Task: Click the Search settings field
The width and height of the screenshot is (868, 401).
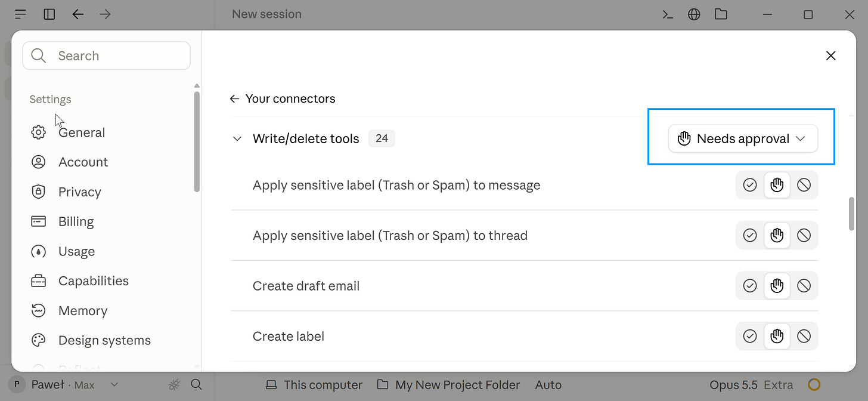Action: (107, 55)
